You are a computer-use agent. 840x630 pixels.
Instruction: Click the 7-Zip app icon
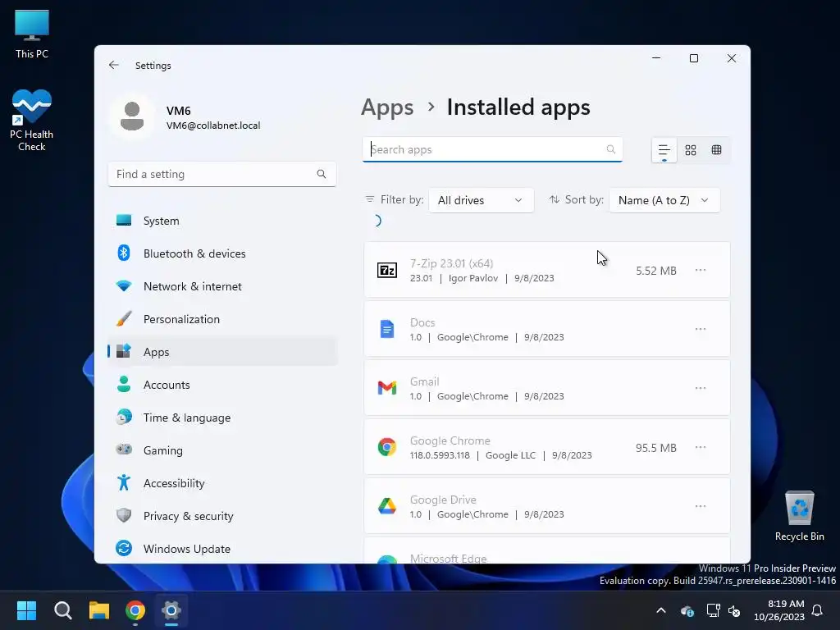tap(387, 270)
